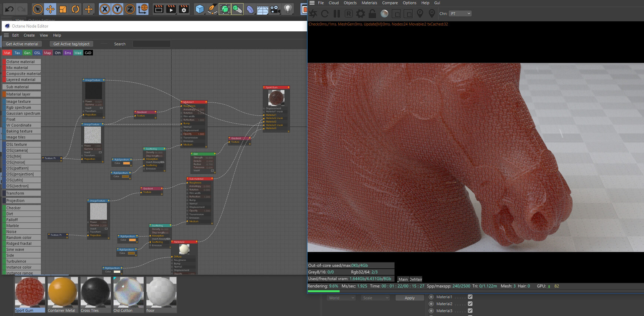Open the Chn PT channel dropdown

pyautogui.click(x=460, y=14)
